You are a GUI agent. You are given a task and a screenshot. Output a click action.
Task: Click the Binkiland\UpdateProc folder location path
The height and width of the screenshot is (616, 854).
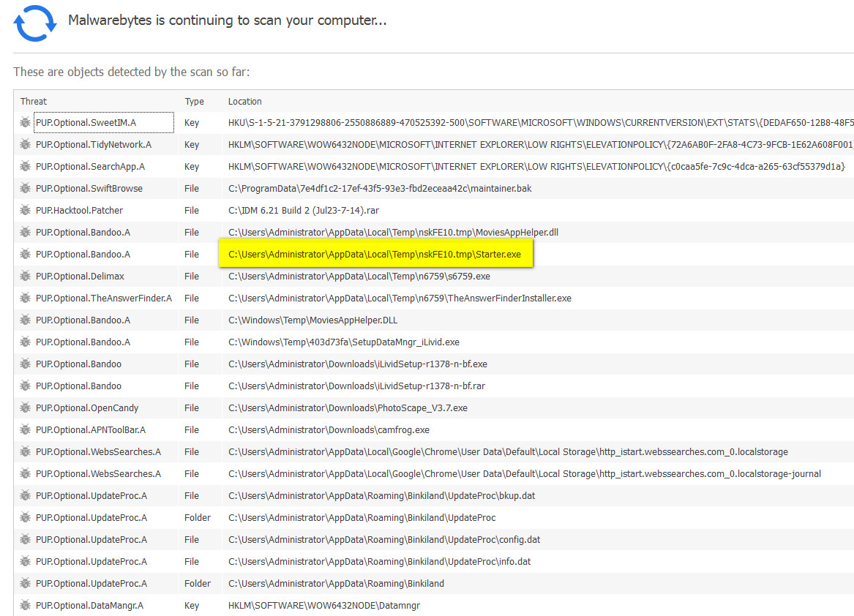pyautogui.click(x=362, y=517)
